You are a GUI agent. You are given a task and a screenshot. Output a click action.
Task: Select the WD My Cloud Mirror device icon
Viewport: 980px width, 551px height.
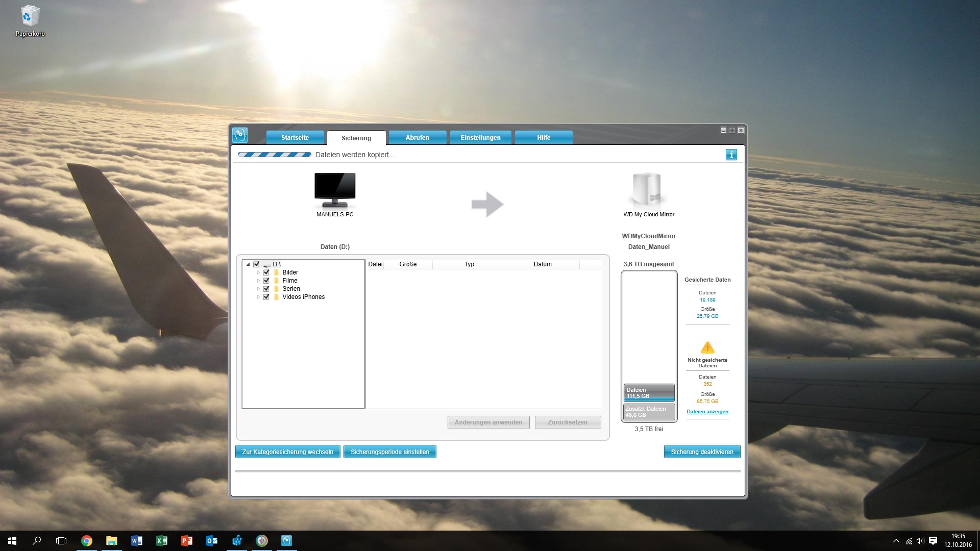[x=648, y=190]
